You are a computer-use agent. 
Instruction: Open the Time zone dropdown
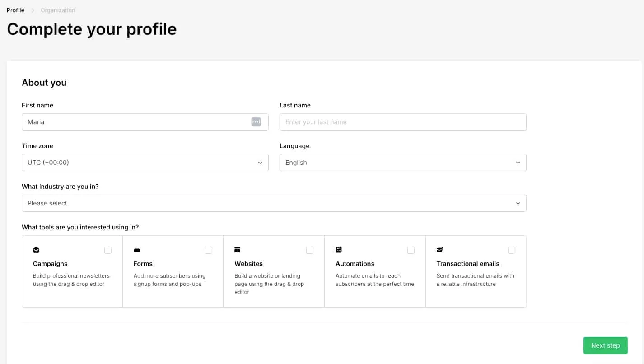point(145,163)
